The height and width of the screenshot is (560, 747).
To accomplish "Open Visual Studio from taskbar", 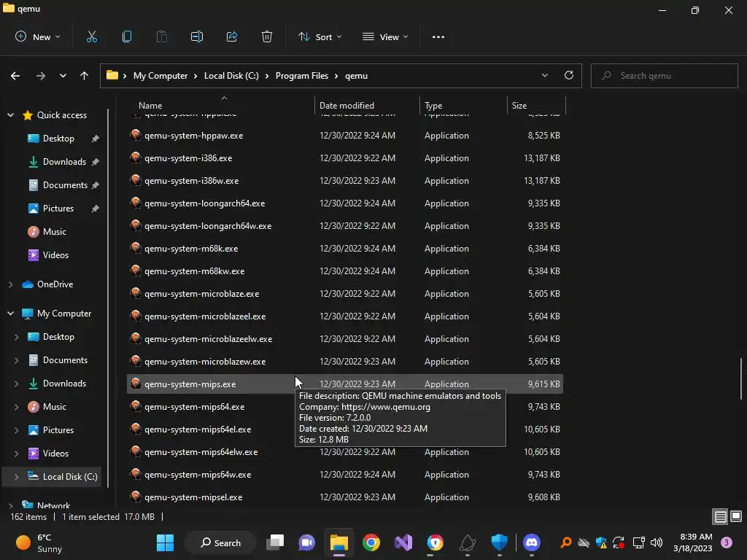I will pos(403,542).
